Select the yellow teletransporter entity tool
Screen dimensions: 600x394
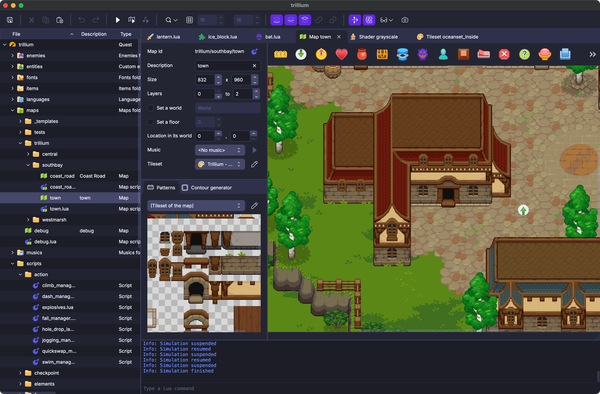321,54
